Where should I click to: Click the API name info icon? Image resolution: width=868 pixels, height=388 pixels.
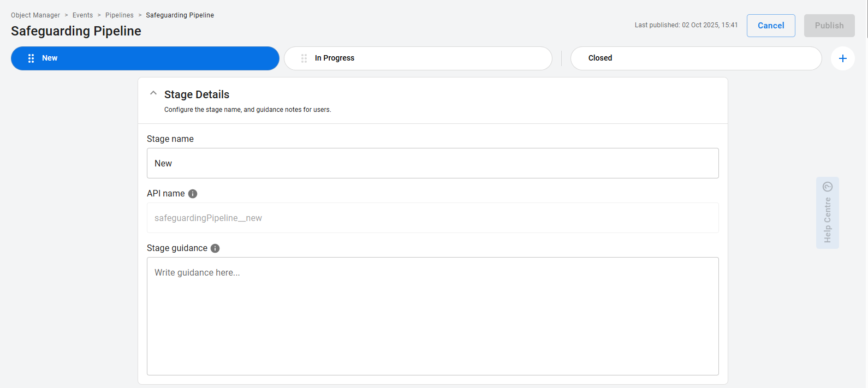click(193, 194)
